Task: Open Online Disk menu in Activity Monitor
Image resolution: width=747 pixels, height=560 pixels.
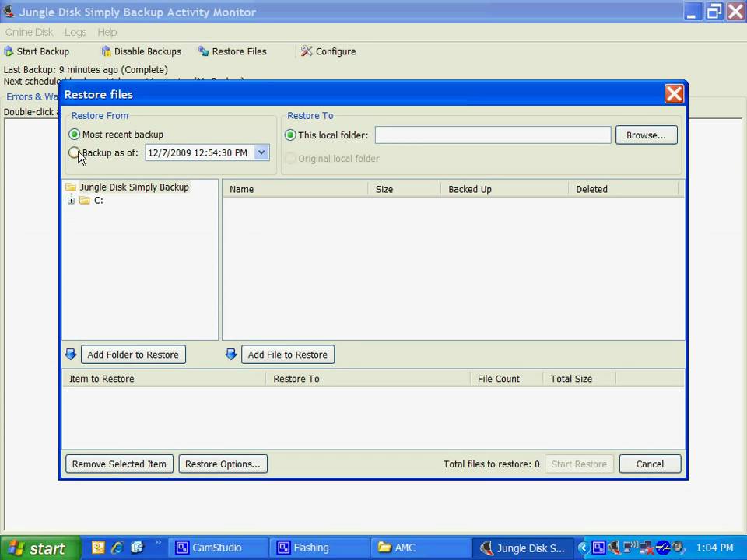Action: [x=29, y=32]
